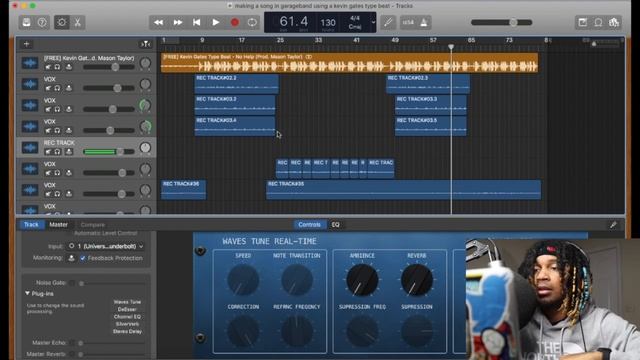Solo the Kevin Gates beat track

point(58,67)
